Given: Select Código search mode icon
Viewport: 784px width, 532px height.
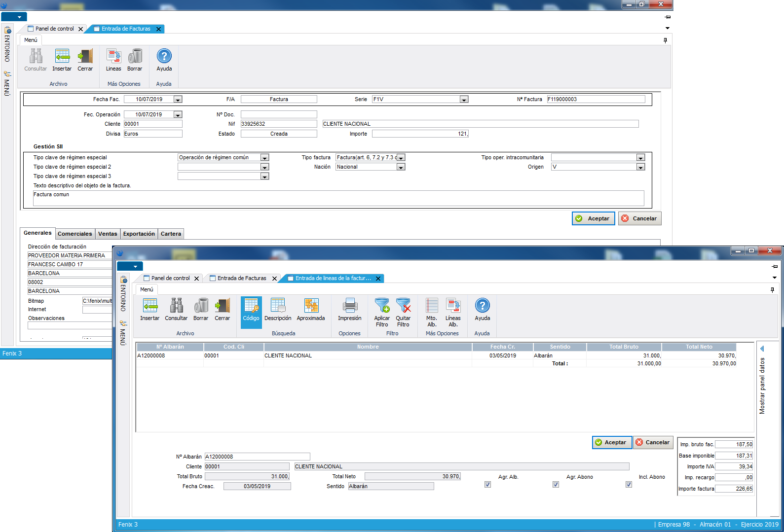Looking at the screenshot, I should pyautogui.click(x=251, y=306).
